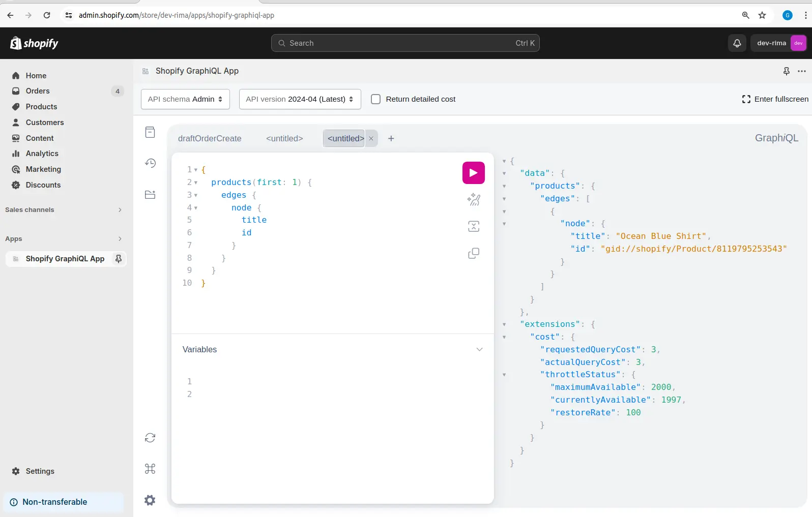Click the Non-transferable notice

coord(64,502)
